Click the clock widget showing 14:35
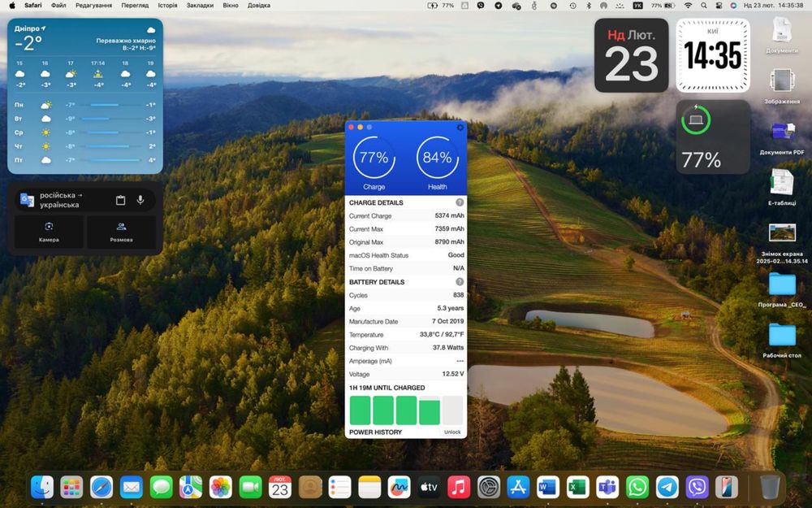Viewport: 812px width, 508px height. click(x=713, y=55)
